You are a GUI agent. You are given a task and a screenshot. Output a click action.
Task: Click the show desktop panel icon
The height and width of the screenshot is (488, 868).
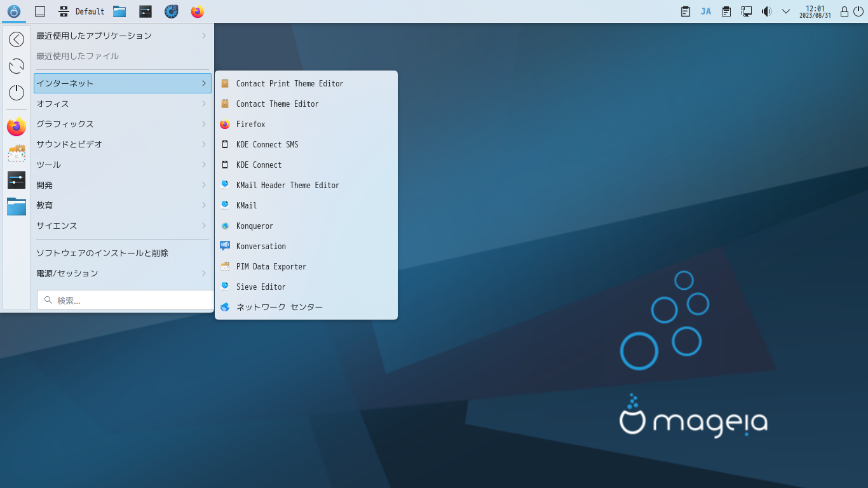(40, 11)
